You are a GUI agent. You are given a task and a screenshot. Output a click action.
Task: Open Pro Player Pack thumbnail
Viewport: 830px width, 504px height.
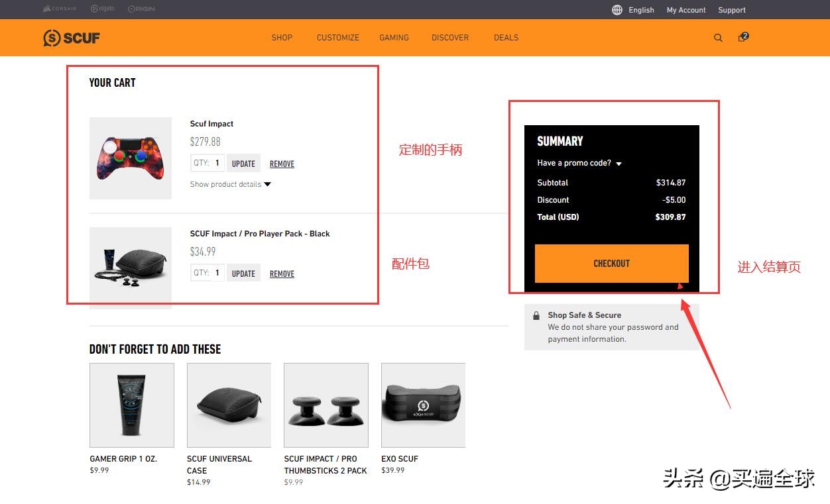tap(131, 268)
